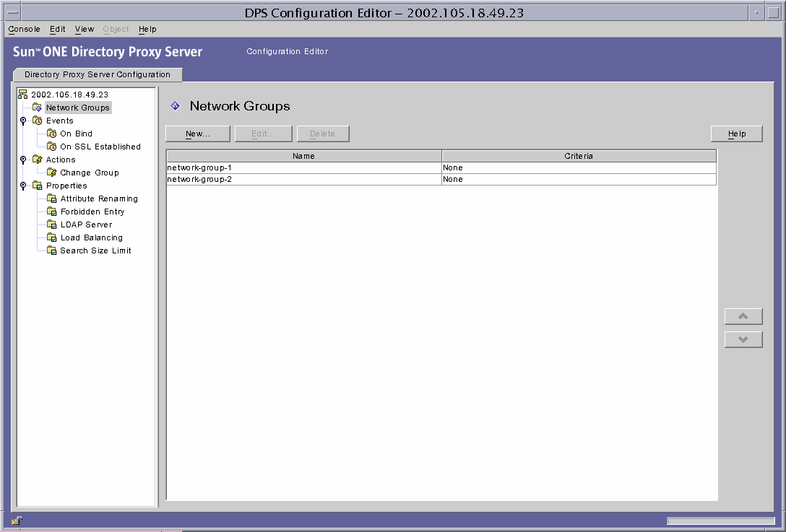The height and width of the screenshot is (532, 786).
Task: Collapse the Events tree branch
Action: (23, 121)
